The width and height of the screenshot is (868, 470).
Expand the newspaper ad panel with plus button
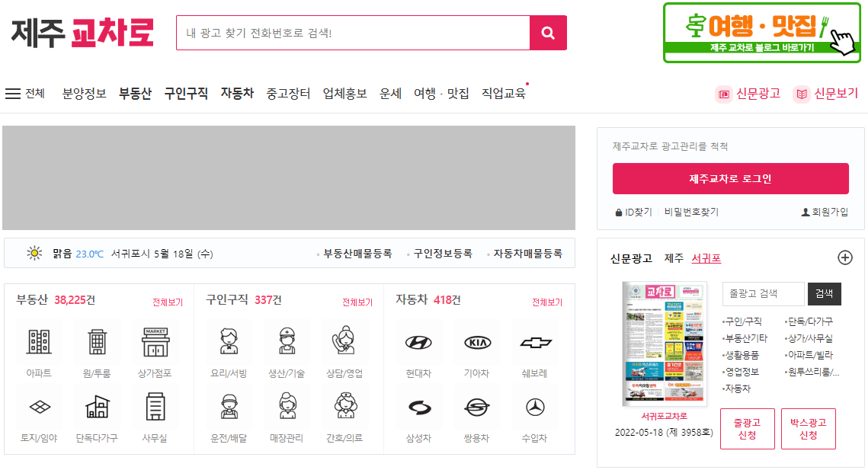845,257
